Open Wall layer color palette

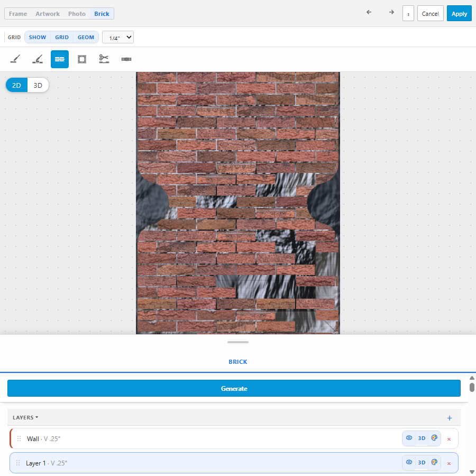coord(434,438)
